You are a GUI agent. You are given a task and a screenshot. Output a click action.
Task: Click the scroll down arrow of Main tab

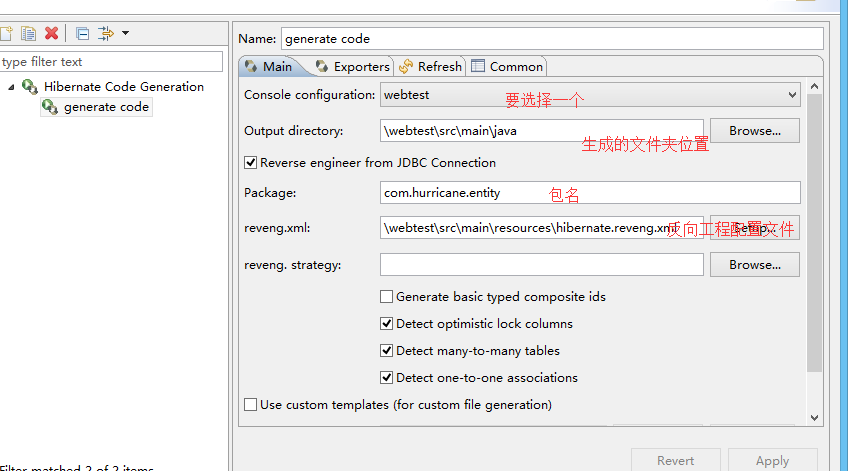pyautogui.click(x=814, y=418)
